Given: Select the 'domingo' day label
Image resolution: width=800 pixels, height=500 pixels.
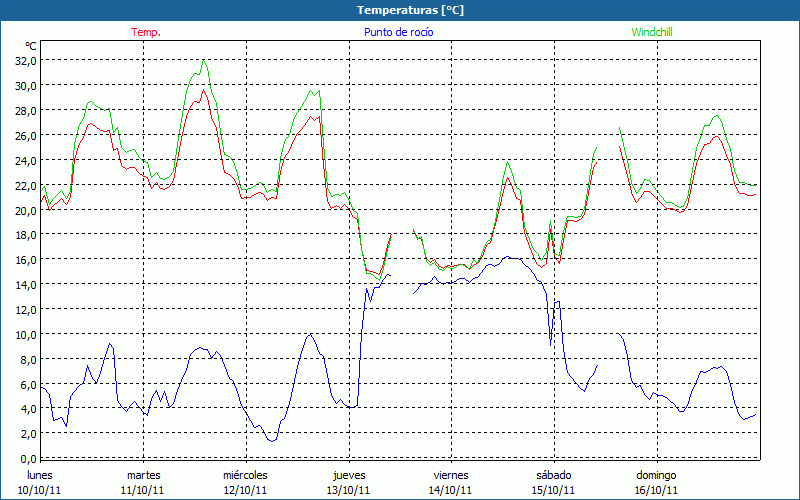Looking at the screenshot, I should (656, 475).
